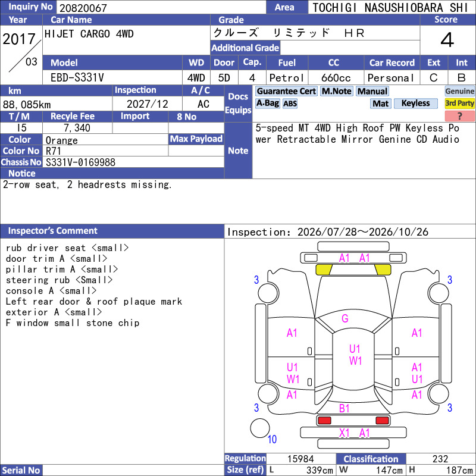Click the Genuine equipment badge

coord(459,91)
